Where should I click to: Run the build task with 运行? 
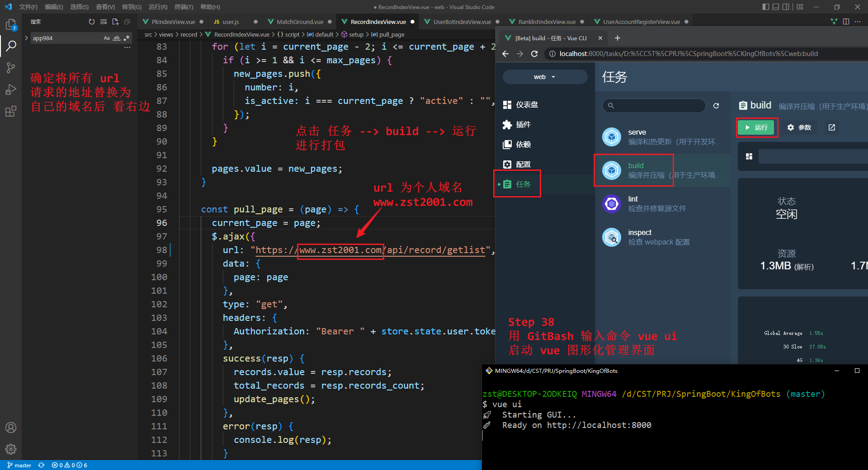756,127
